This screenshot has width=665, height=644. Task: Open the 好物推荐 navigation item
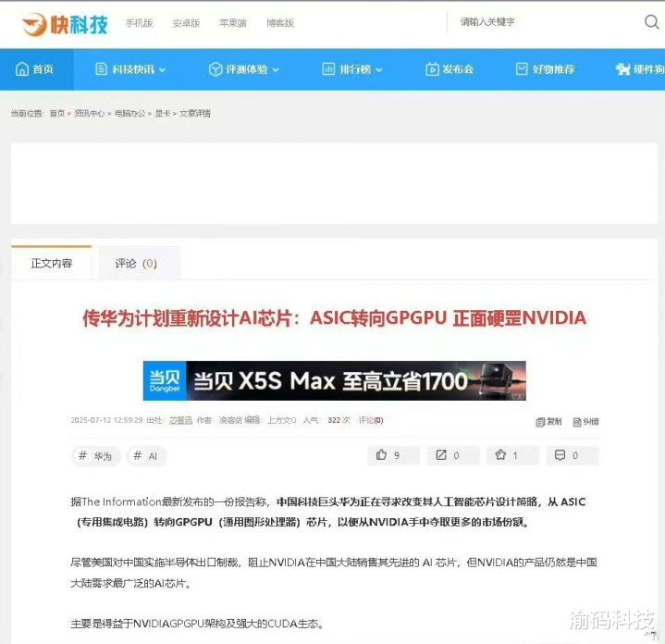coord(545,69)
